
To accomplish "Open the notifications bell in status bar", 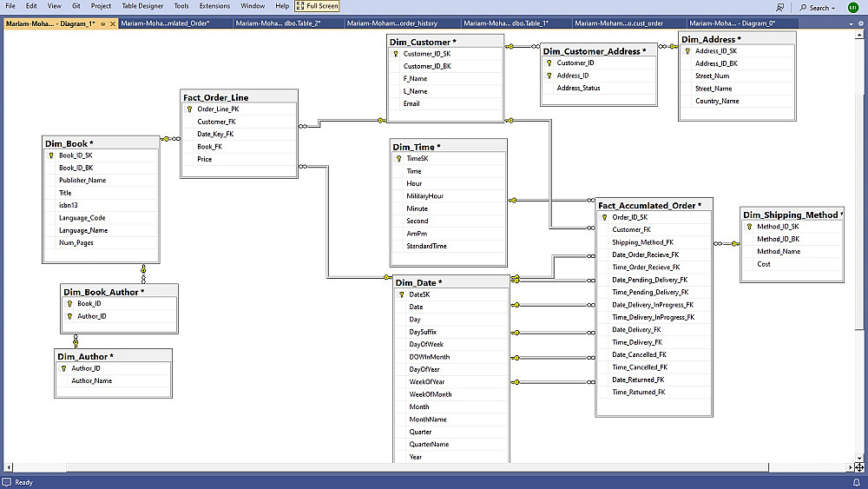I will (x=857, y=482).
